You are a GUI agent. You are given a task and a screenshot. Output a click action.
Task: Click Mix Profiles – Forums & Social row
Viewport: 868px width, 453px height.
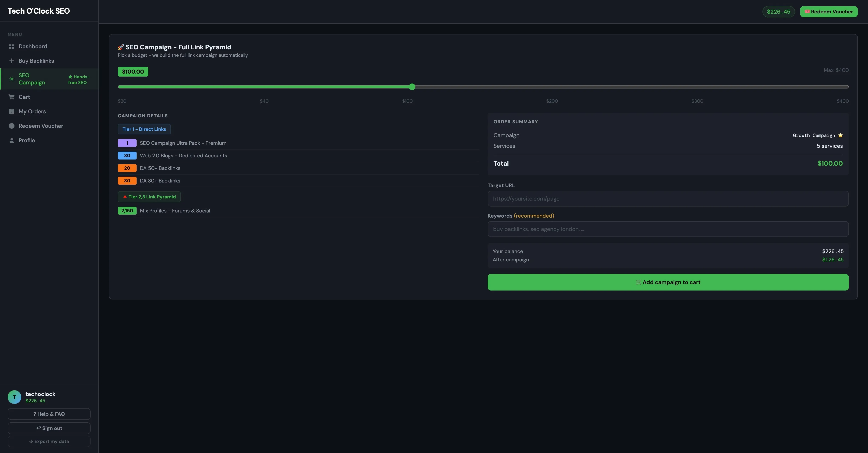click(x=298, y=211)
